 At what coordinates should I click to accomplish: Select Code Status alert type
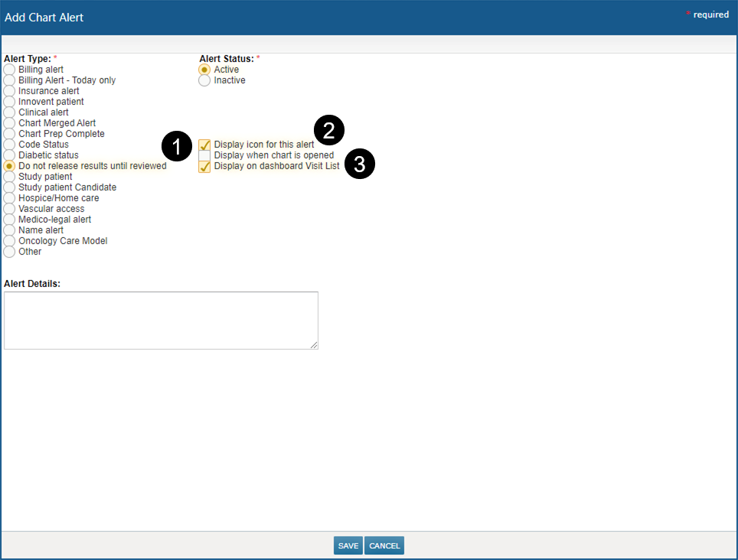9,145
